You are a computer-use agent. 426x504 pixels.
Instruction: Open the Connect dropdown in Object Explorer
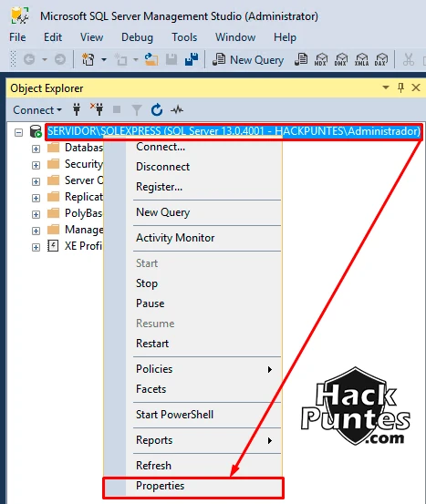point(37,110)
